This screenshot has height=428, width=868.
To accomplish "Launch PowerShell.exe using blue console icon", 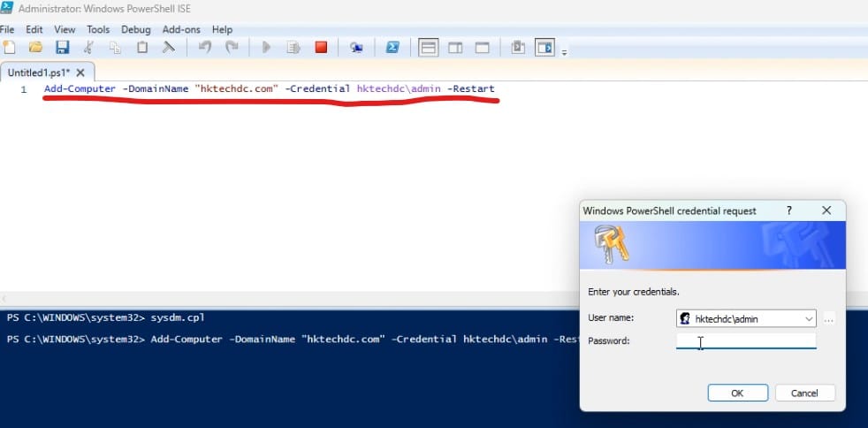I will [x=392, y=47].
